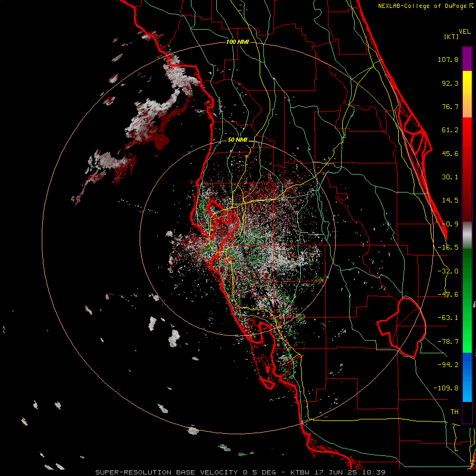The image size is (476, 476).
Task: Click the VEL legend title
Action: [x=464, y=31]
